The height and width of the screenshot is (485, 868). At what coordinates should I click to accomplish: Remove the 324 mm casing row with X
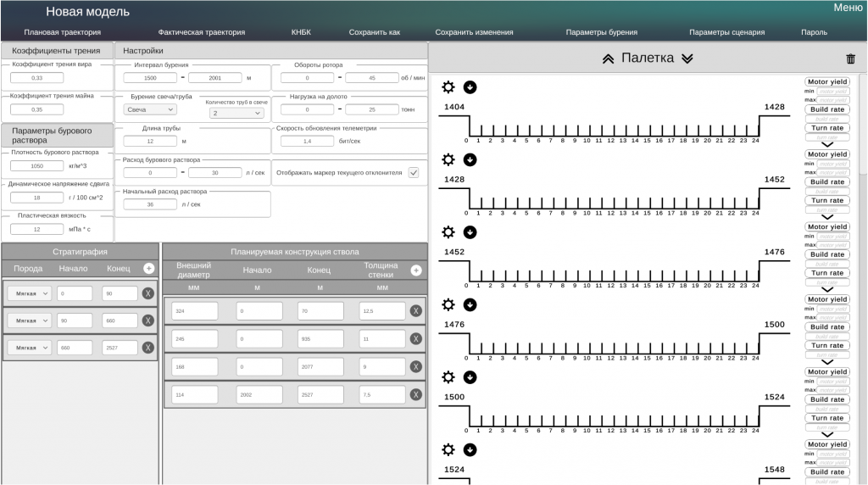[415, 311]
